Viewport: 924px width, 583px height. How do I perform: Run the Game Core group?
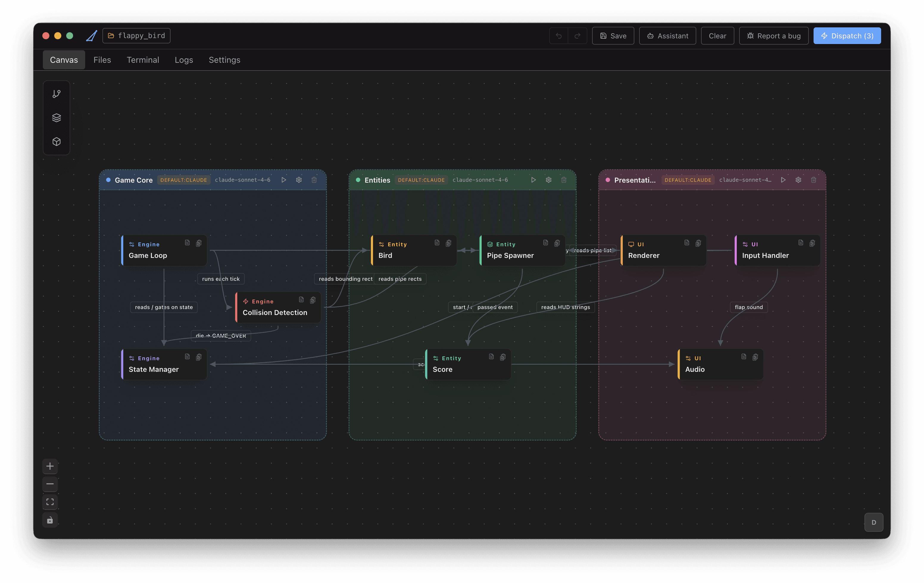click(284, 180)
